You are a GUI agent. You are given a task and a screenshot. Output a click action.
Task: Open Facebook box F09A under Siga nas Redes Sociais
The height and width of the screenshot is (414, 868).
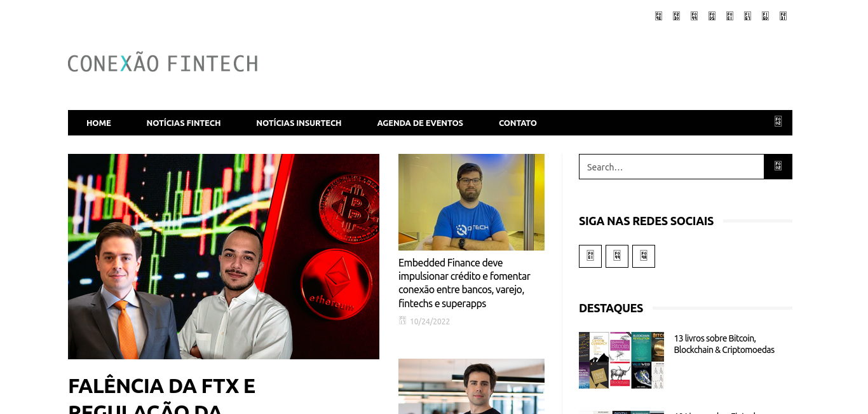pyautogui.click(x=644, y=256)
